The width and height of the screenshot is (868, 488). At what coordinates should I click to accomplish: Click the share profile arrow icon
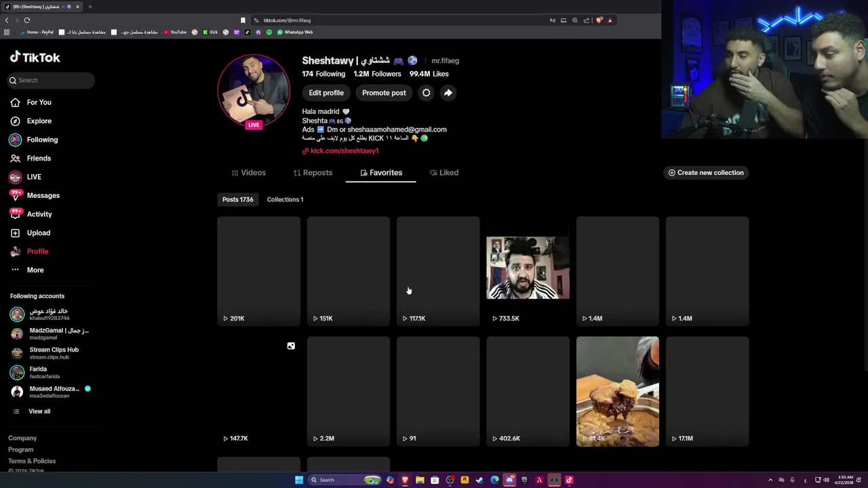448,93
